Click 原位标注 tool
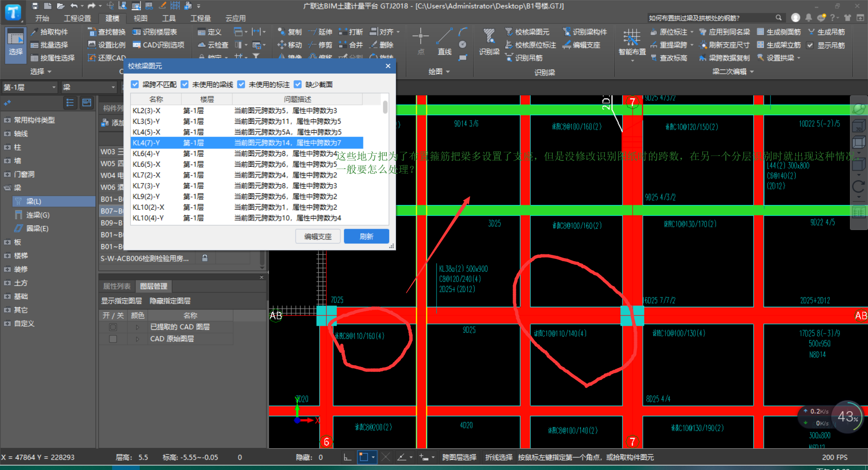868x470 pixels. click(669, 32)
